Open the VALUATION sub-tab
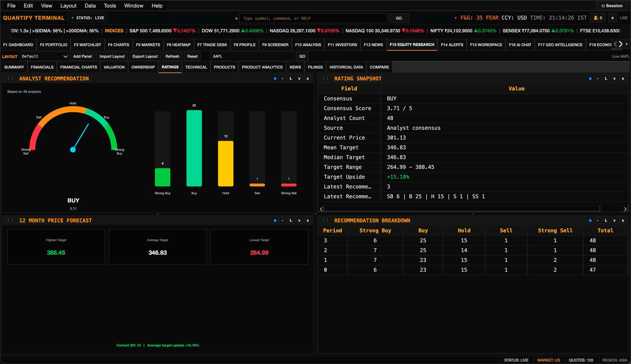 (x=114, y=67)
